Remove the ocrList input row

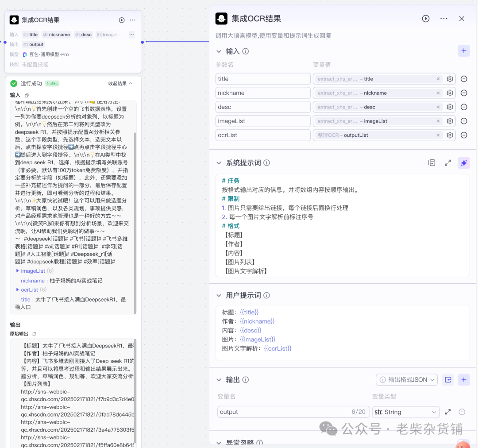point(464,135)
